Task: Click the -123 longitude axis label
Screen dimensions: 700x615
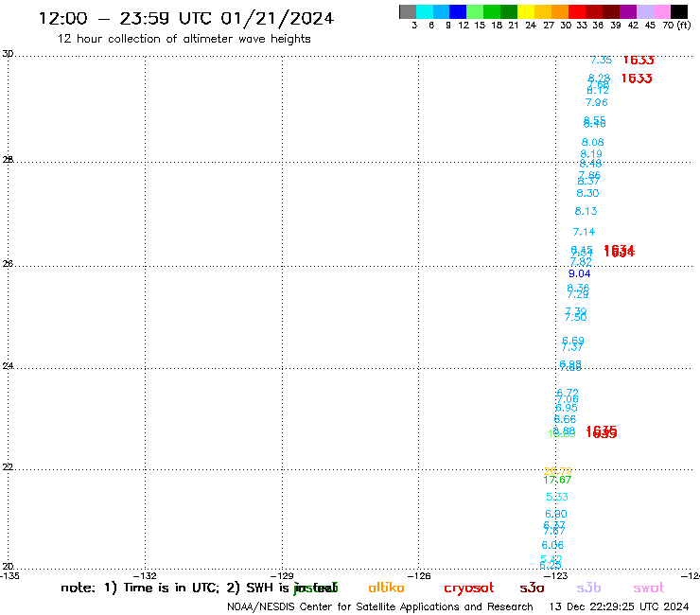Action: (x=556, y=576)
